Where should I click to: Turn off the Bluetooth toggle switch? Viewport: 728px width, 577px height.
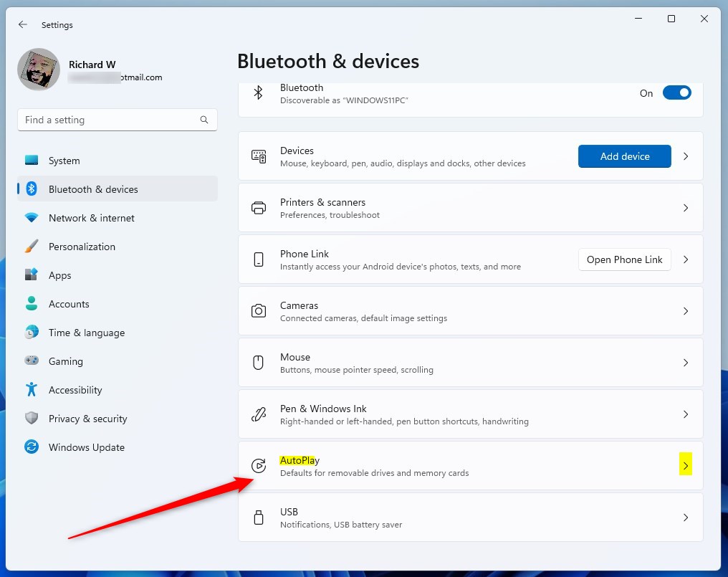(676, 93)
